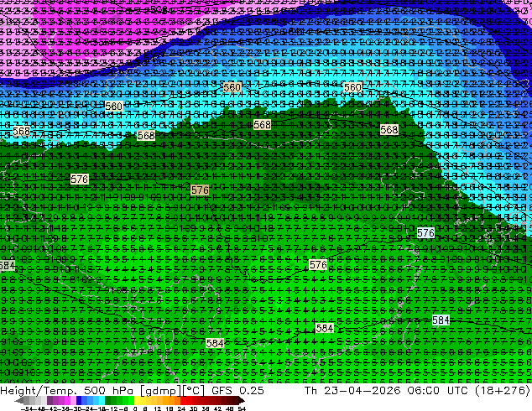
Task: Click the 'Th 23-04-2026' date text
Action: pyautogui.click(x=352, y=390)
